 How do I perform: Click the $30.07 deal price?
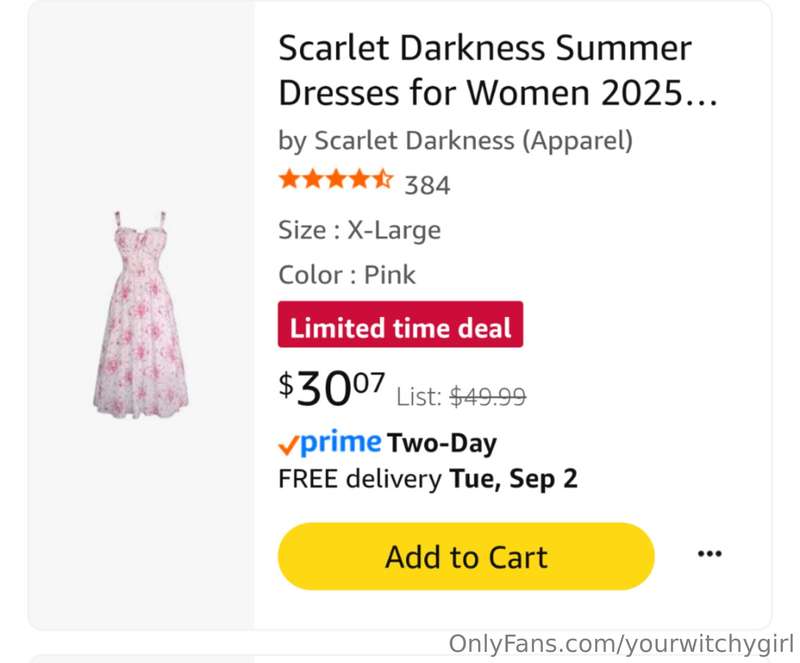click(332, 388)
